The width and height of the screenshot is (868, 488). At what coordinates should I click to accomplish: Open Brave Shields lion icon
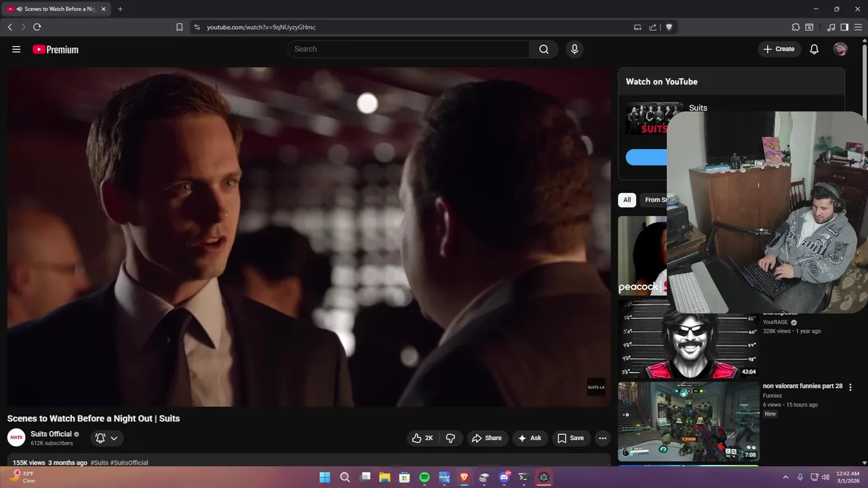click(669, 27)
